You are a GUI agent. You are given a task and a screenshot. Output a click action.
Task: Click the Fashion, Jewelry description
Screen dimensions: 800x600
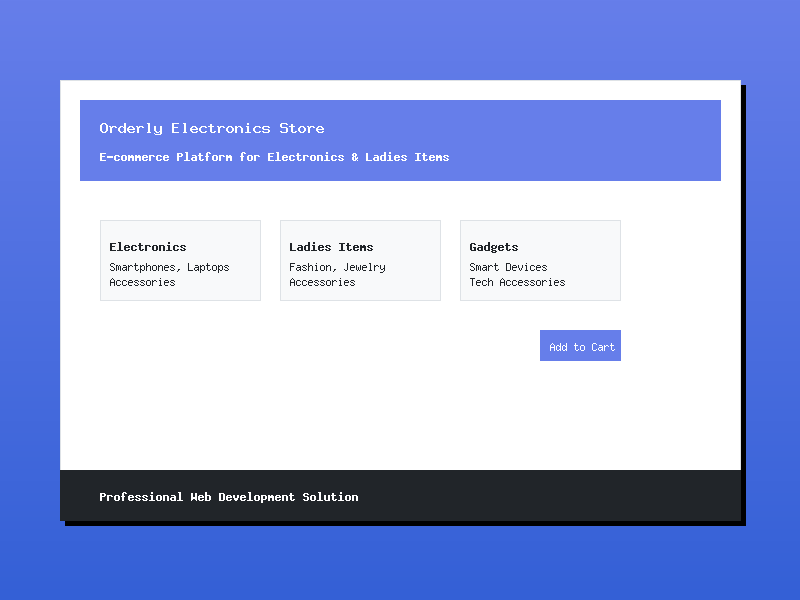click(336, 267)
